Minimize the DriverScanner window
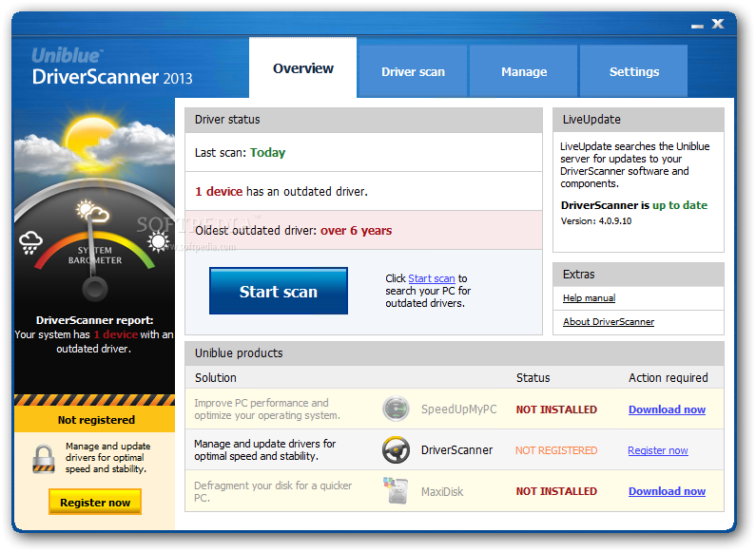 tap(697, 26)
